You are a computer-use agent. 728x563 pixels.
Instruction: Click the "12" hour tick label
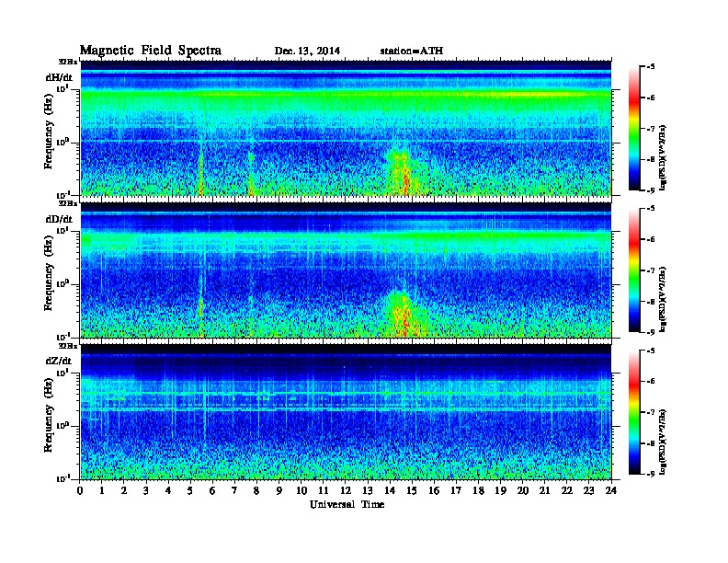tap(346, 491)
